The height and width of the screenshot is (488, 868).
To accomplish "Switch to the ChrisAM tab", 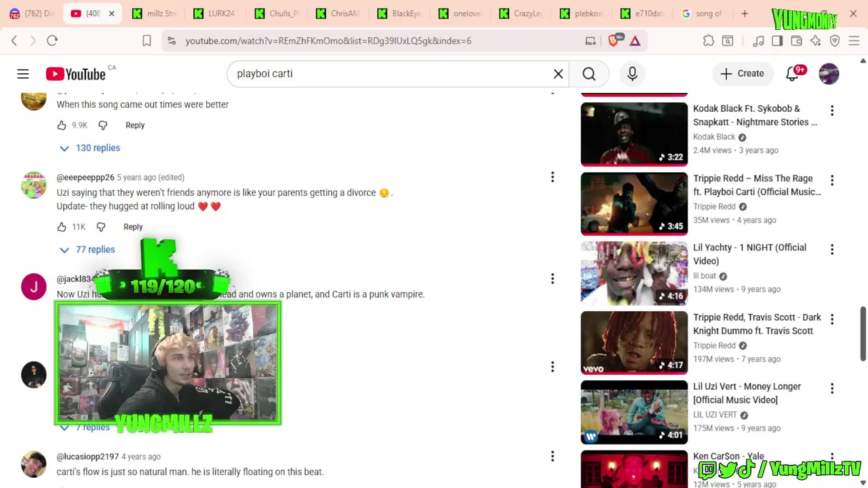I will (338, 14).
